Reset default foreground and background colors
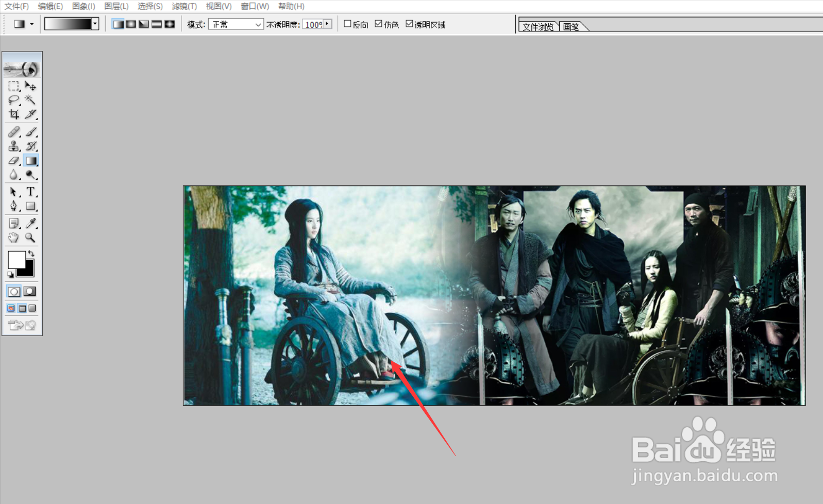823x504 pixels. [x=10, y=275]
